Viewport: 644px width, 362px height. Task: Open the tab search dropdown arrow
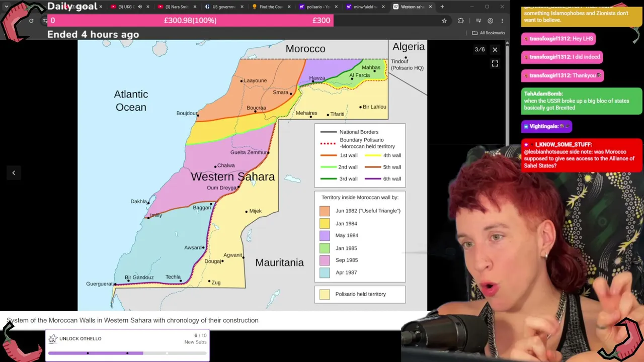coord(6,7)
